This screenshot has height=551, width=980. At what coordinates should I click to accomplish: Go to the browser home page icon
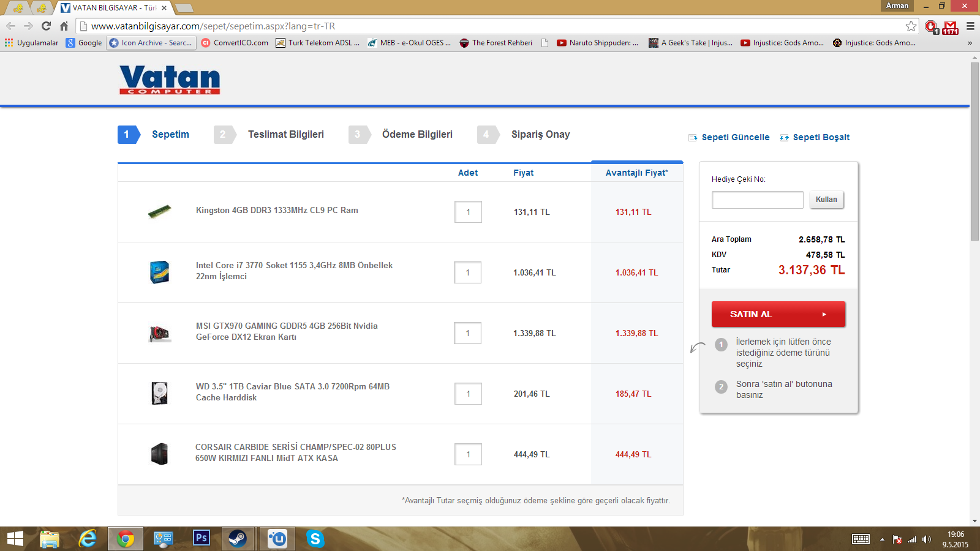64,26
